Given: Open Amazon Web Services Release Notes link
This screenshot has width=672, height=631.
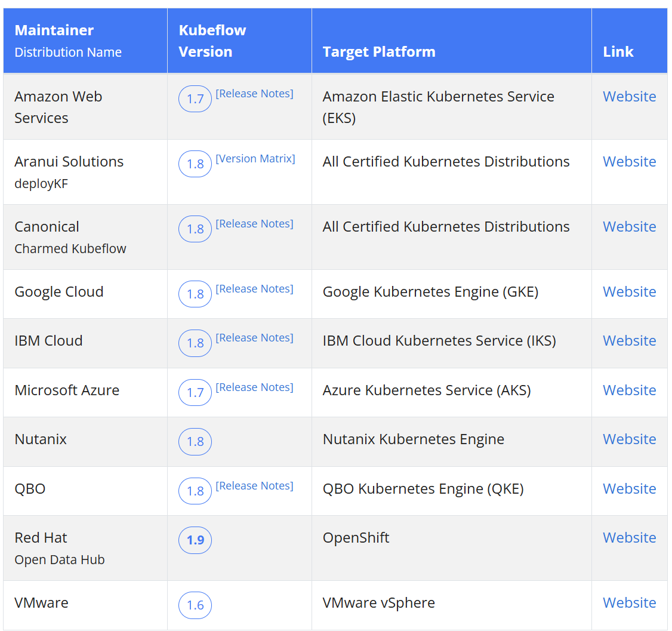Looking at the screenshot, I should 255,94.
